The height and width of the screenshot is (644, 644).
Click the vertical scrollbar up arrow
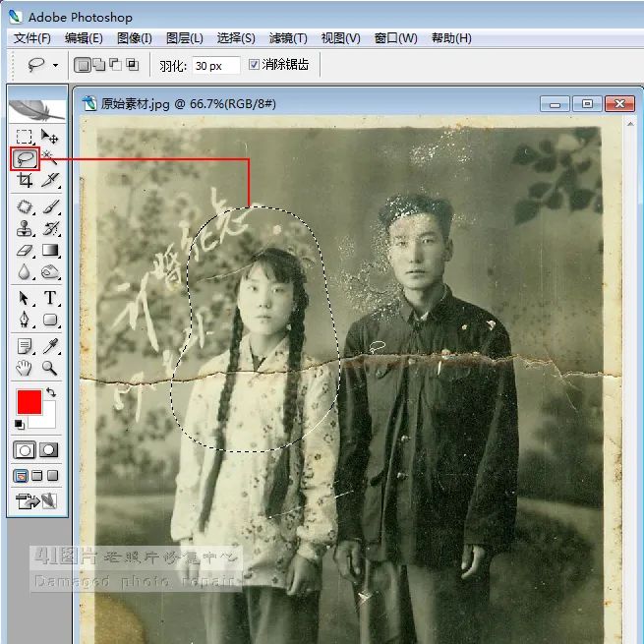[x=630, y=123]
